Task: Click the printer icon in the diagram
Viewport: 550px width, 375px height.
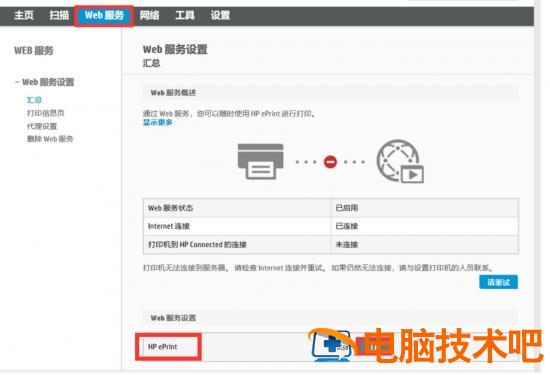Action: coord(261,161)
